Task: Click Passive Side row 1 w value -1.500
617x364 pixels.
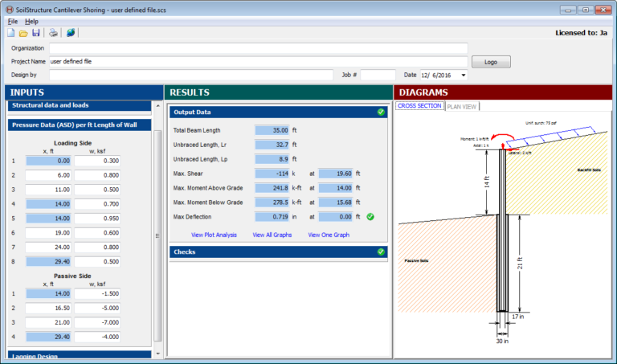Action: tap(97, 293)
